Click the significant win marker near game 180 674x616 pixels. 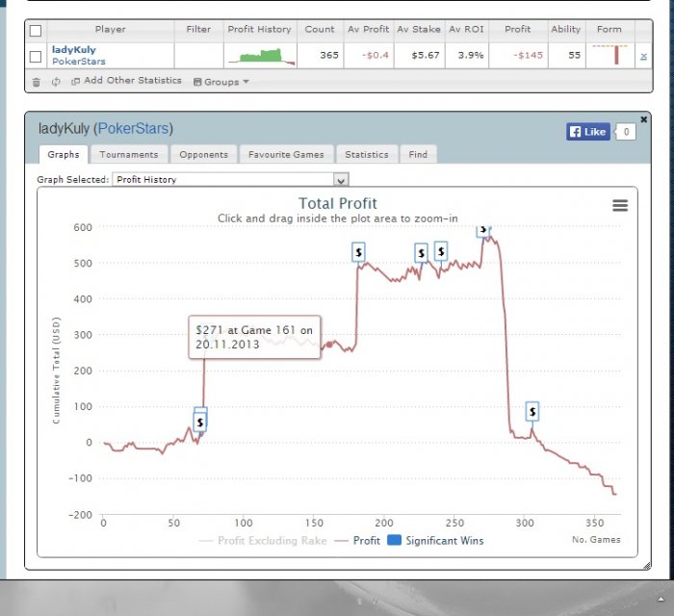point(358,252)
